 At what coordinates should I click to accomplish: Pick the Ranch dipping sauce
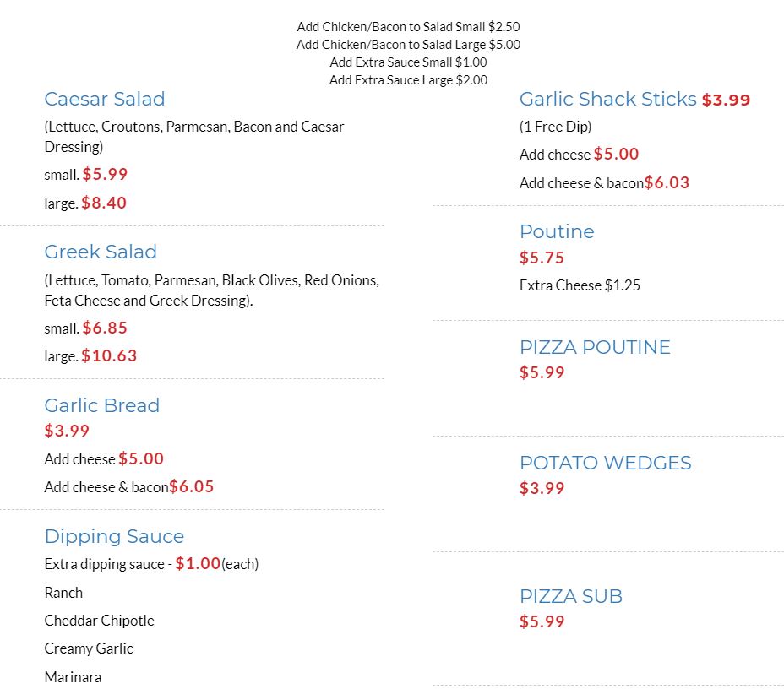click(63, 593)
